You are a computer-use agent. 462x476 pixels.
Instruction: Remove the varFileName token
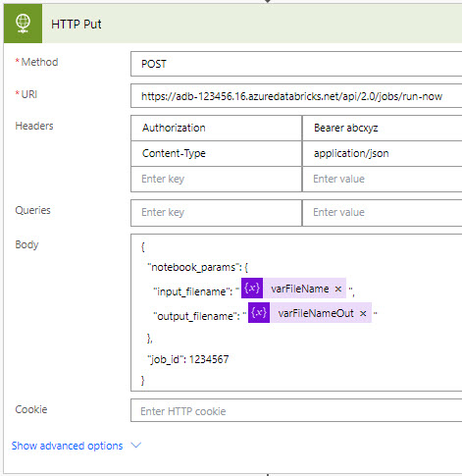338,289
